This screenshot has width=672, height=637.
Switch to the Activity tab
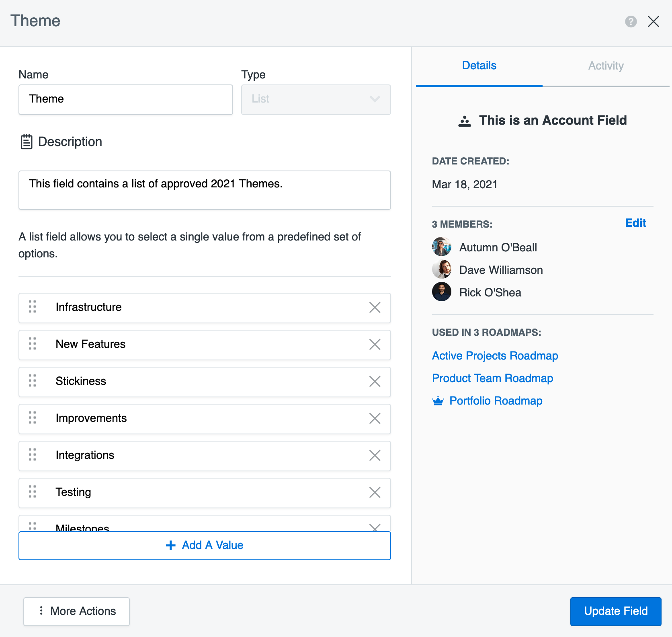(606, 66)
